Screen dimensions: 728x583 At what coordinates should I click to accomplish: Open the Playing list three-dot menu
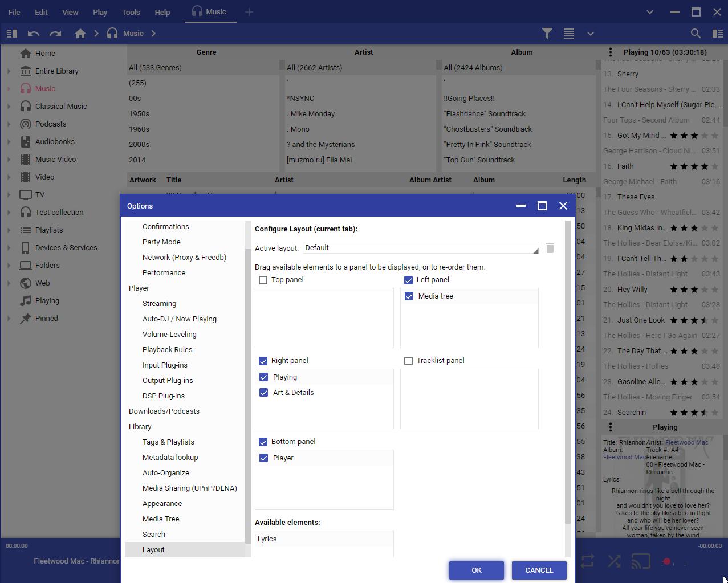(610, 52)
